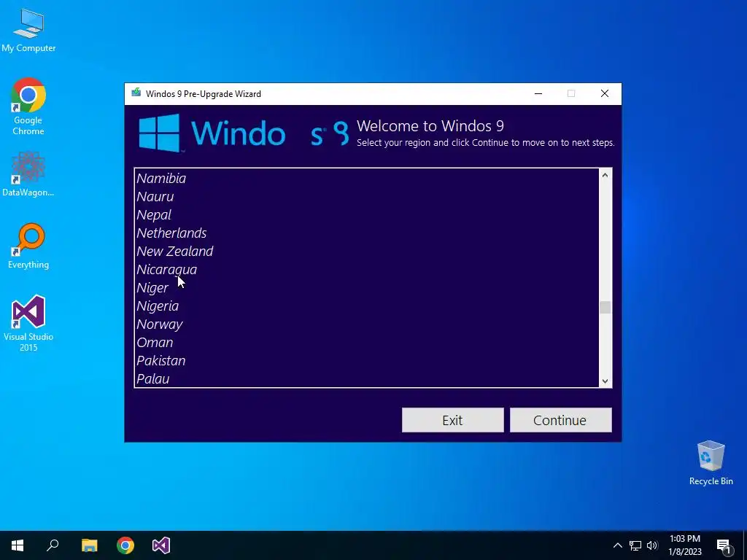This screenshot has height=560, width=747.
Task: Open the notification center icon
Action: click(724, 546)
